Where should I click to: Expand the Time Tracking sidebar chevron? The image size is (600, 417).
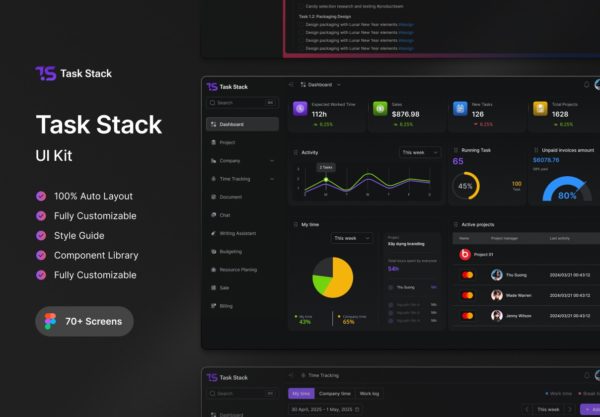click(x=272, y=179)
